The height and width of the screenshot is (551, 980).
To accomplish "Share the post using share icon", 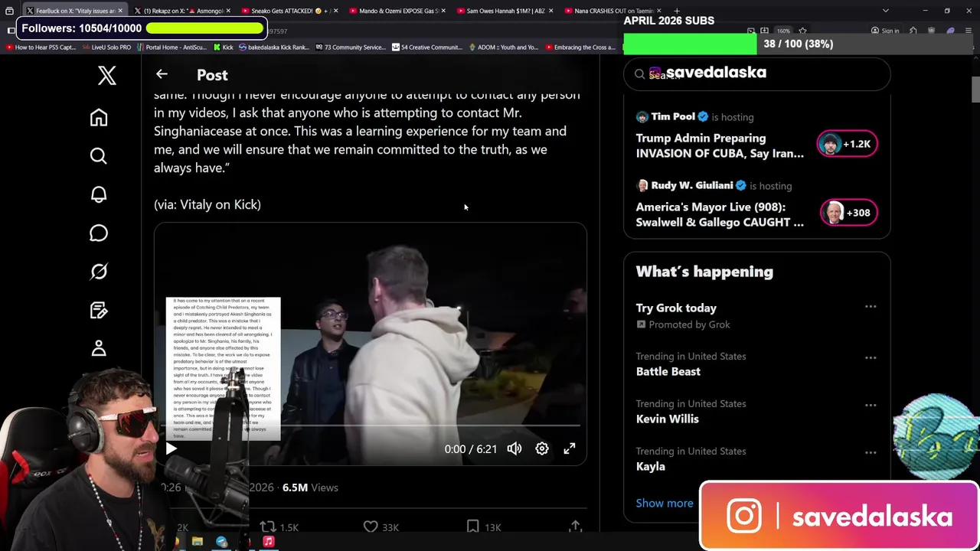I will click(x=575, y=527).
